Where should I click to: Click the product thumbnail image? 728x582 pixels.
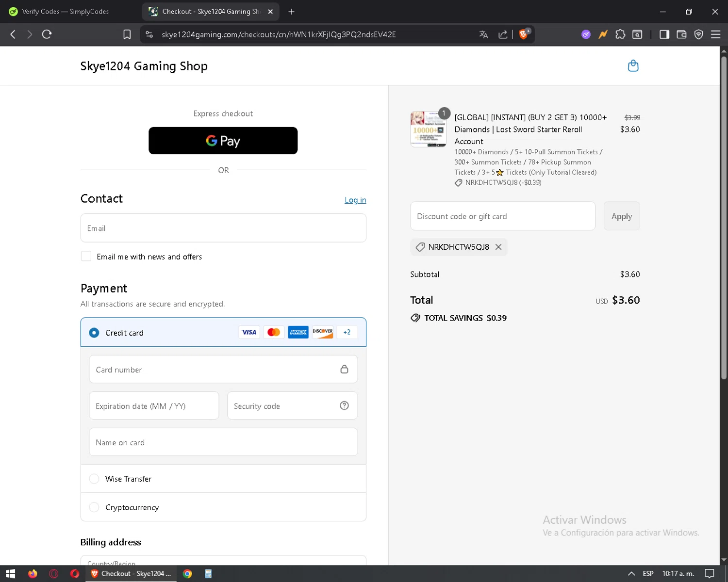click(428, 129)
